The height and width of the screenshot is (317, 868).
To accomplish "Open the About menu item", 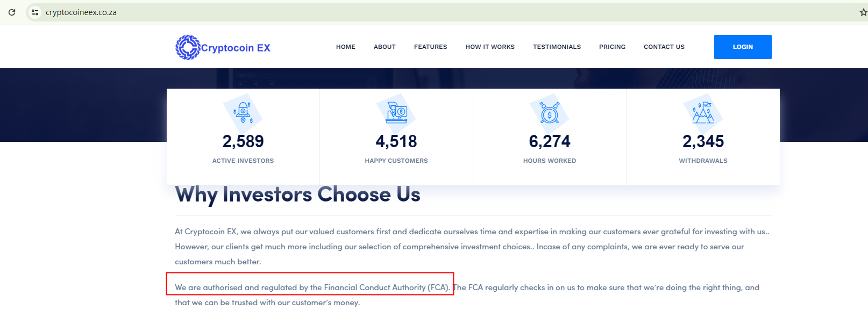I will click(385, 47).
